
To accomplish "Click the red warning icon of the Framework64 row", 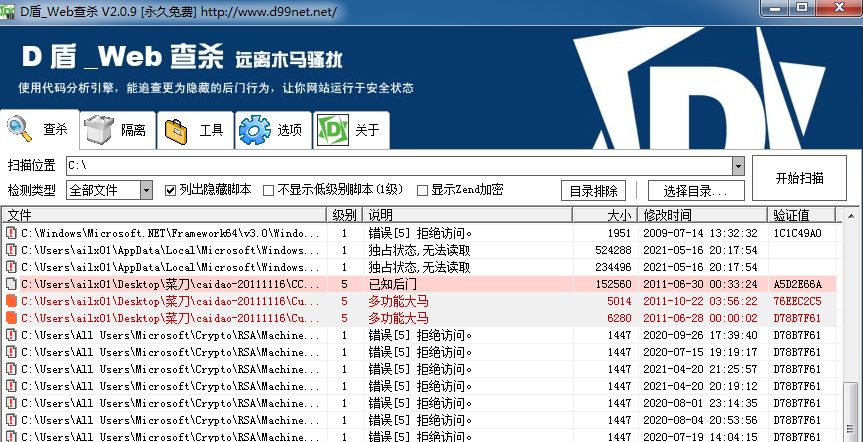I will point(11,233).
